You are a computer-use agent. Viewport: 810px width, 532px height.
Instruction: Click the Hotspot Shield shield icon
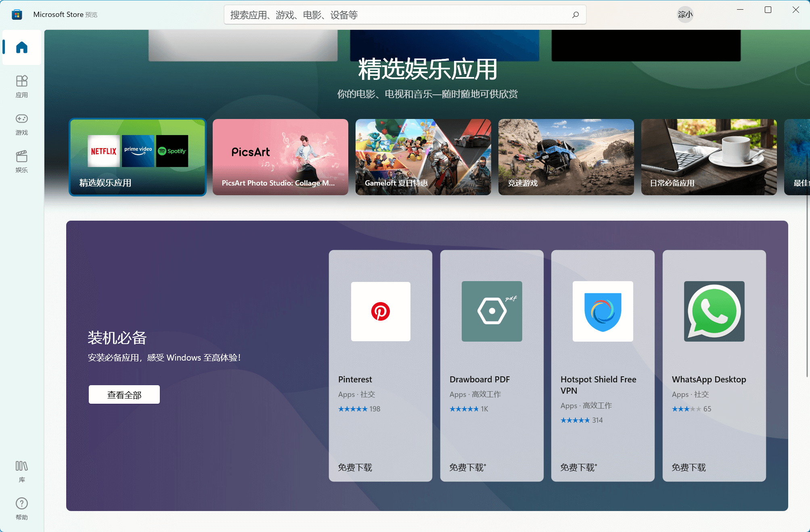pos(603,311)
